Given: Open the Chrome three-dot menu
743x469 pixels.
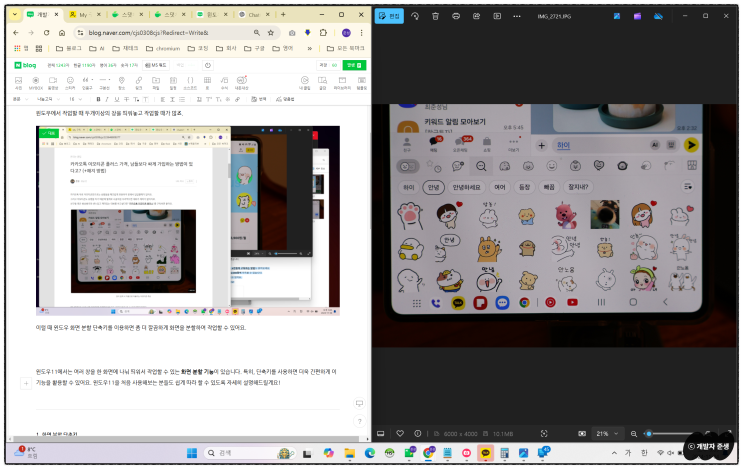Looking at the screenshot, I should (362, 33).
